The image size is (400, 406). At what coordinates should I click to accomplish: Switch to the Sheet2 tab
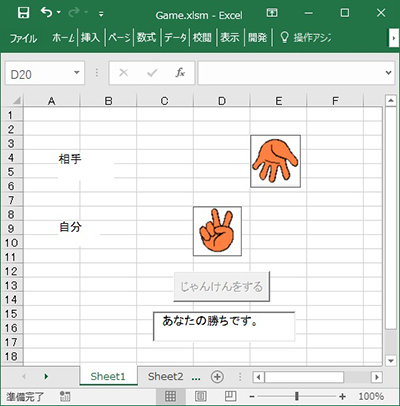pyautogui.click(x=165, y=377)
